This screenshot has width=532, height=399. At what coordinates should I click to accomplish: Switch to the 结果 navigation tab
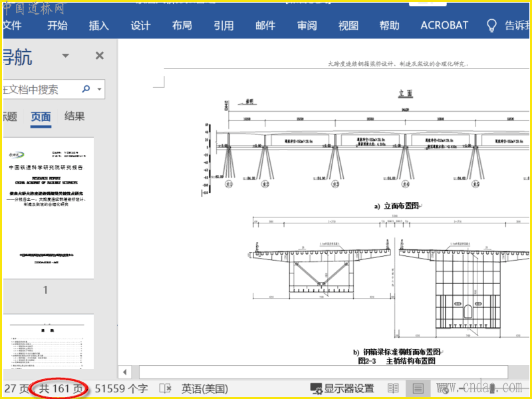pos(74,116)
